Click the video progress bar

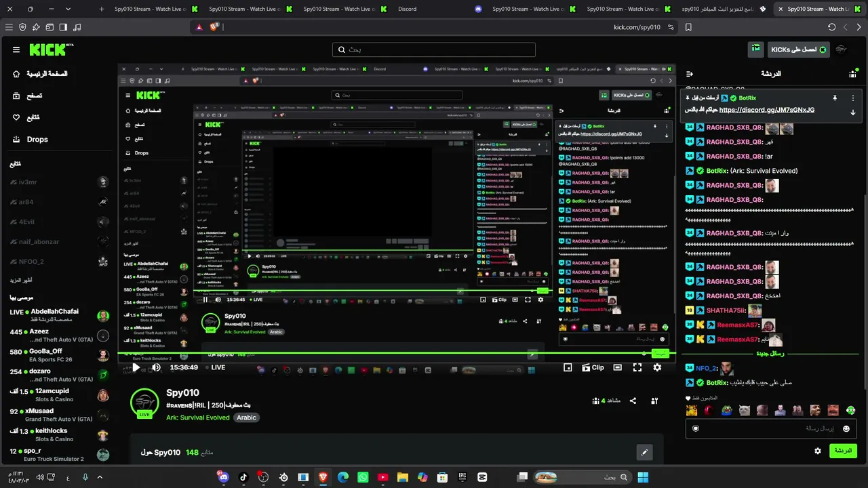click(x=397, y=353)
